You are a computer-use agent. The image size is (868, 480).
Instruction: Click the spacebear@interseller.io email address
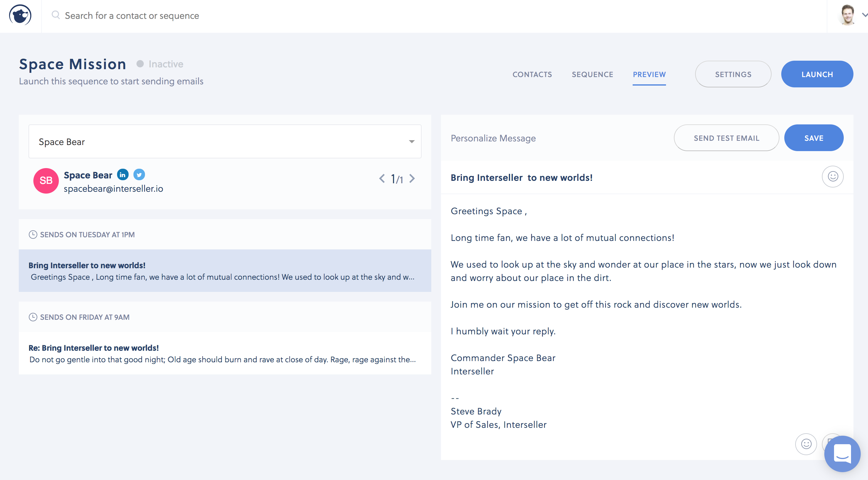[x=113, y=189]
